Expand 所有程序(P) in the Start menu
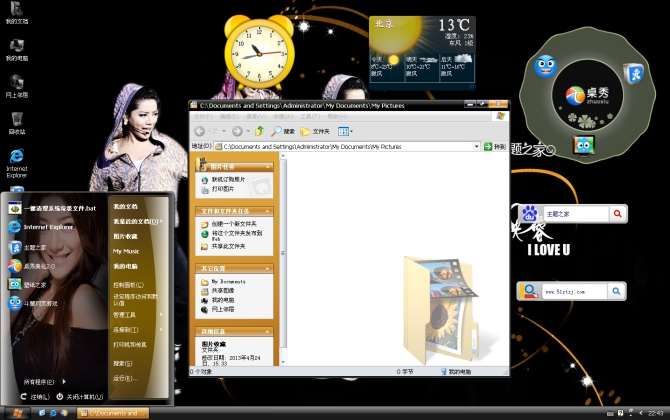Image resolution: width=670 pixels, height=420 pixels. [x=44, y=382]
